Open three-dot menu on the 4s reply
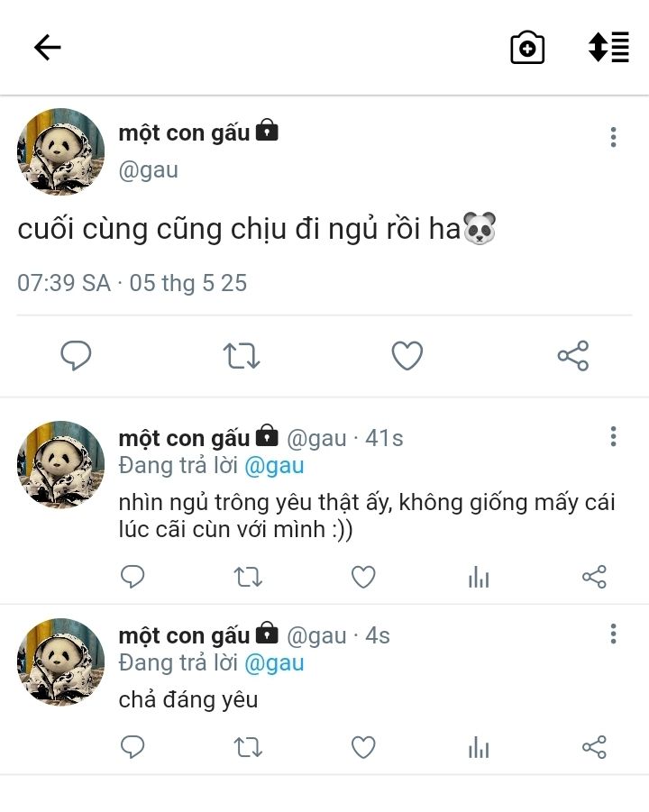The image size is (649, 812). click(613, 634)
